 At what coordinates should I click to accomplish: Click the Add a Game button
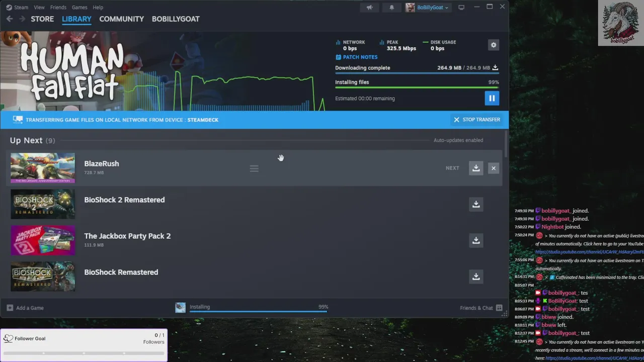25,308
